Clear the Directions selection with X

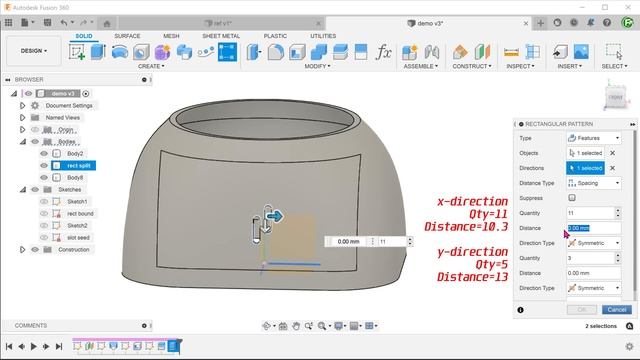[612, 168]
